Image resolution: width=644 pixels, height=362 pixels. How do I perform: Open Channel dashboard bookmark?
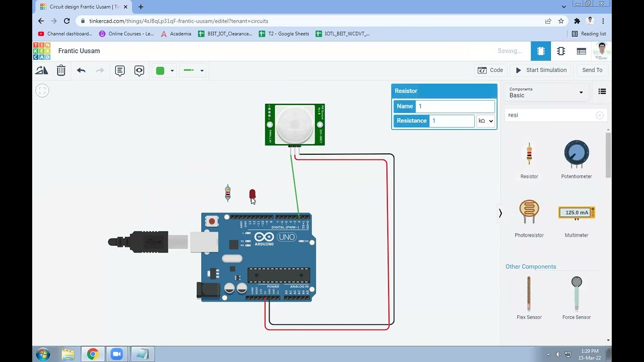(65, 34)
